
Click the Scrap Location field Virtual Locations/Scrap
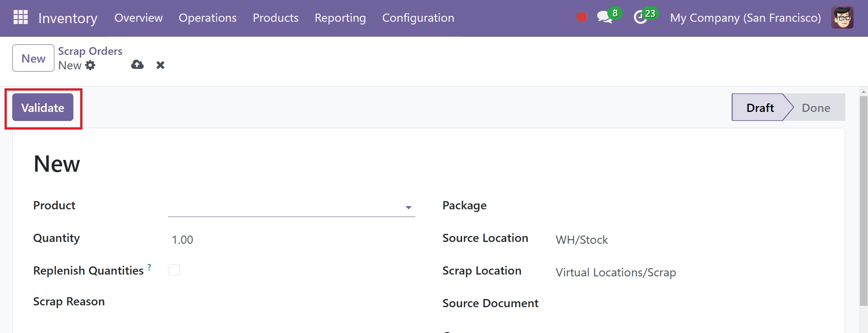[689, 272]
